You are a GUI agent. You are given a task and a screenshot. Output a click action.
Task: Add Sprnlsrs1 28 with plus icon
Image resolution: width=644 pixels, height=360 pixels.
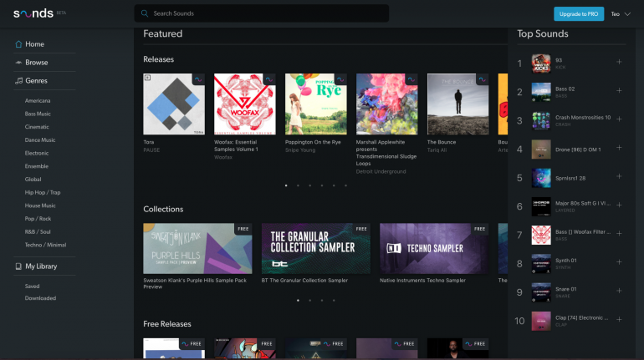pyautogui.click(x=619, y=176)
